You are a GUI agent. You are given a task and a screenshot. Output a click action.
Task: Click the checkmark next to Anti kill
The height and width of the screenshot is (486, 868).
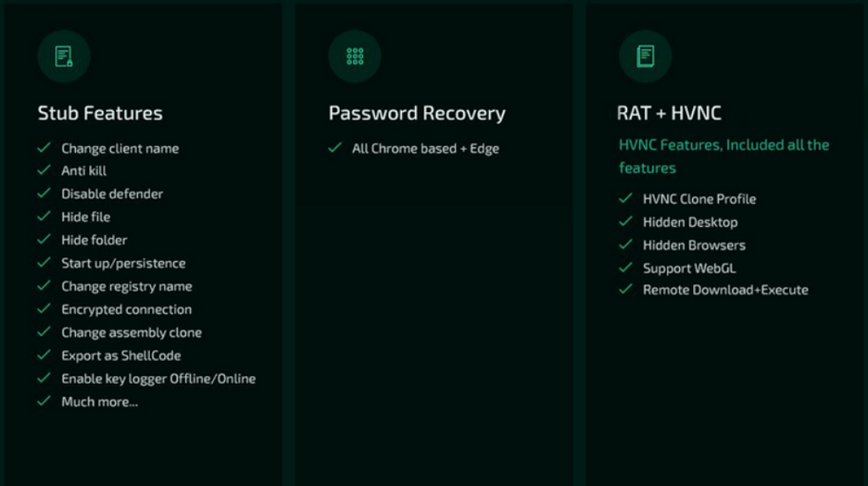[44, 170]
